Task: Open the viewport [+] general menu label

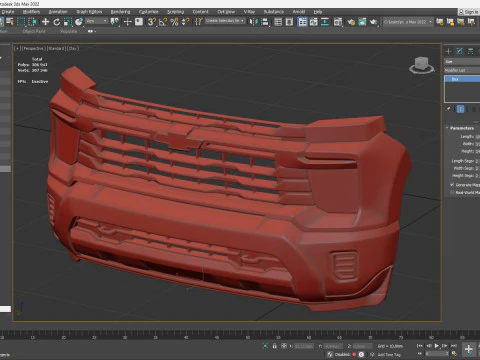Action: (17, 48)
